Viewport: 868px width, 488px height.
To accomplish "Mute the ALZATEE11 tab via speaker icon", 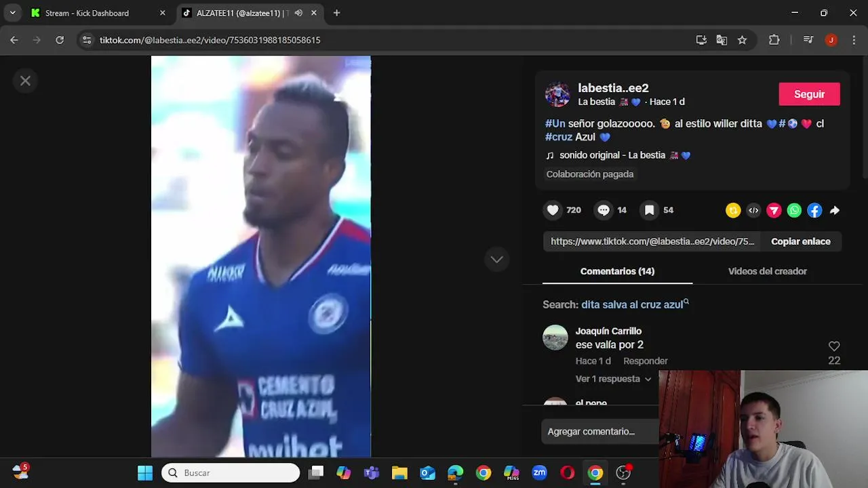I will pos(298,13).
